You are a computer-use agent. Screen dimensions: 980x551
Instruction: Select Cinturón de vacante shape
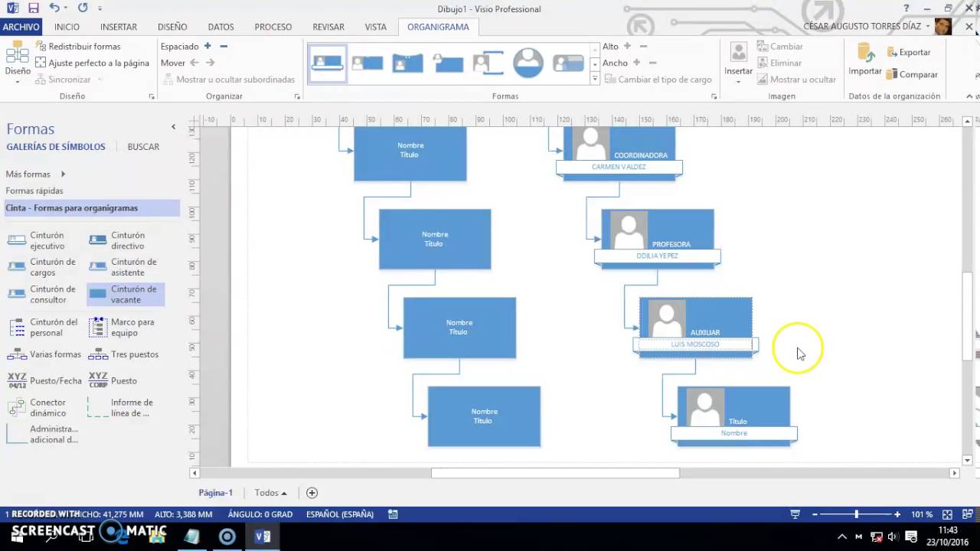[x=126, y=295]
